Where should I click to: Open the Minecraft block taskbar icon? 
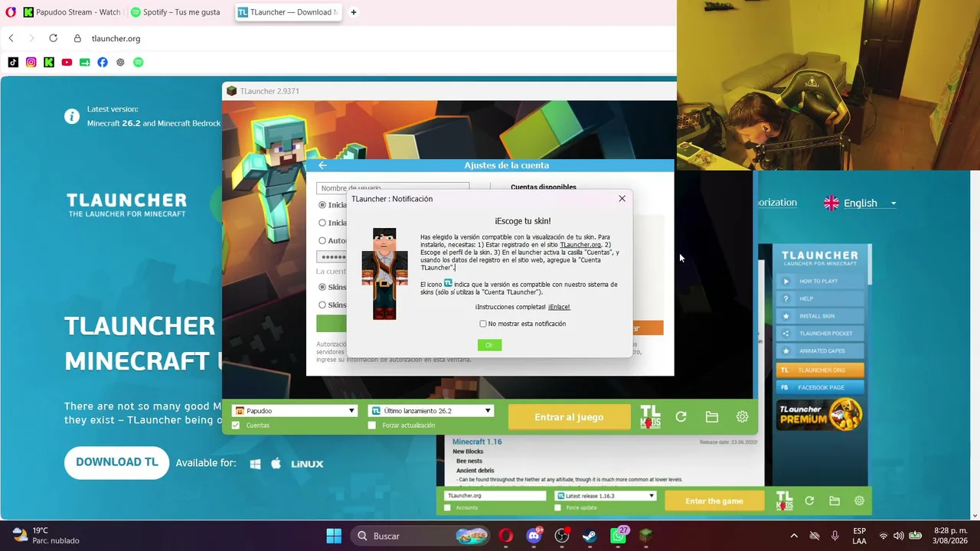click(646, 536)
